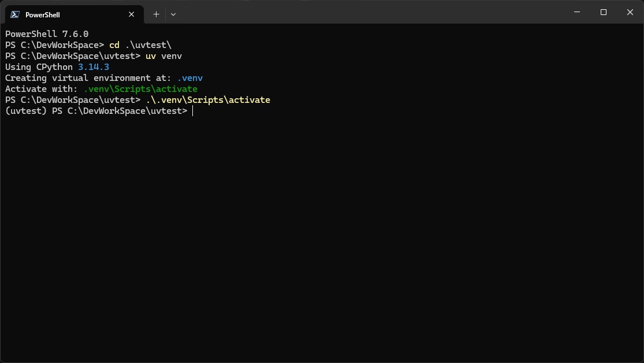Click the '(uvtest)' environment prefix

click(x=26, y=111)
